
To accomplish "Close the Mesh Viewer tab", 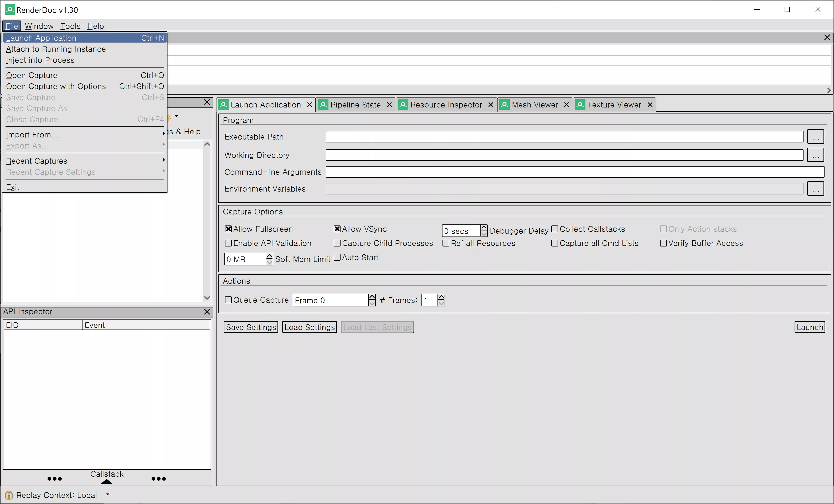I will point(566,105).
